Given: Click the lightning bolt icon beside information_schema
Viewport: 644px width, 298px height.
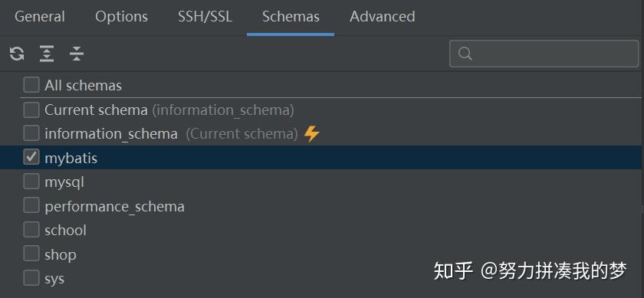Looking at the screenshot, I should (312, 134).
